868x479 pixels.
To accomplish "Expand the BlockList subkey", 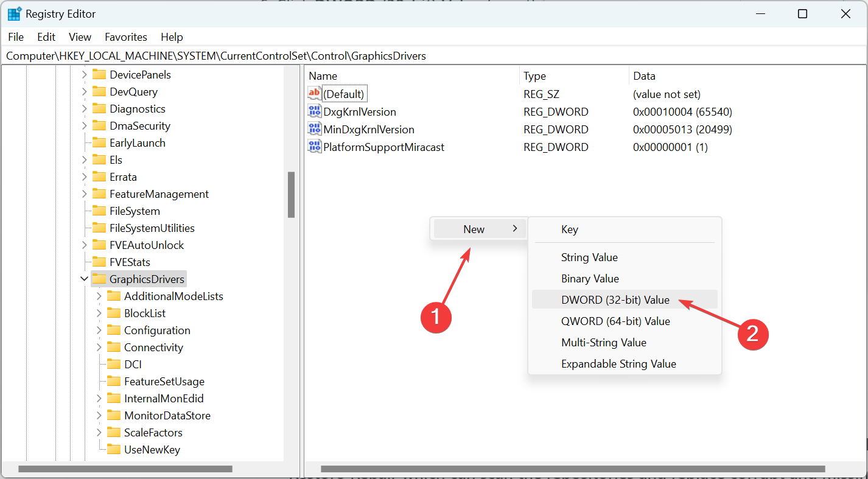I will [x=99, y=313].
